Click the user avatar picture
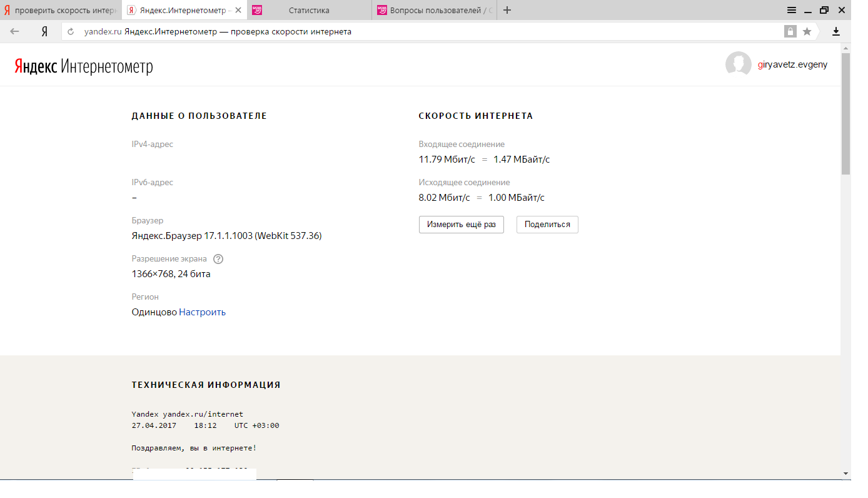This screenshot has width=868, height=498. pos(738,64)
